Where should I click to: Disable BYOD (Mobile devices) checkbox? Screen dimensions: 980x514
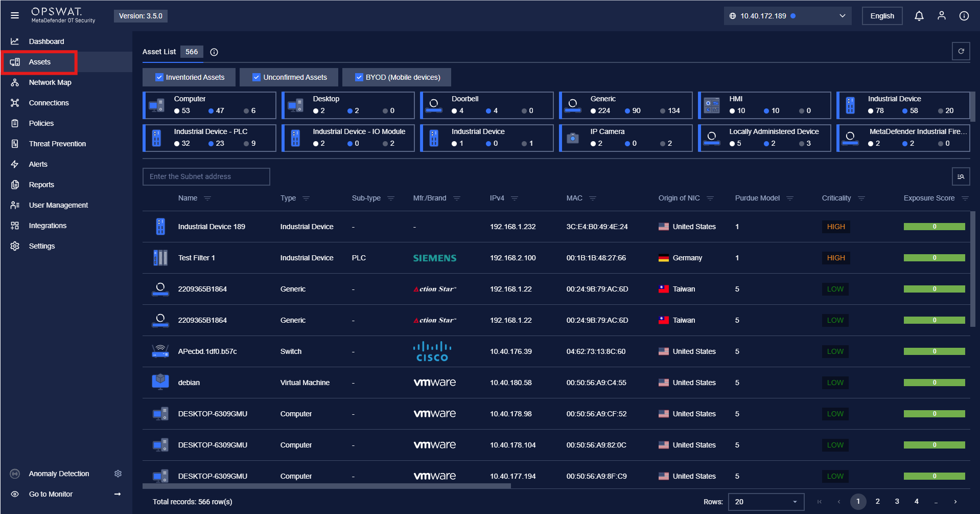pos(359,77)
